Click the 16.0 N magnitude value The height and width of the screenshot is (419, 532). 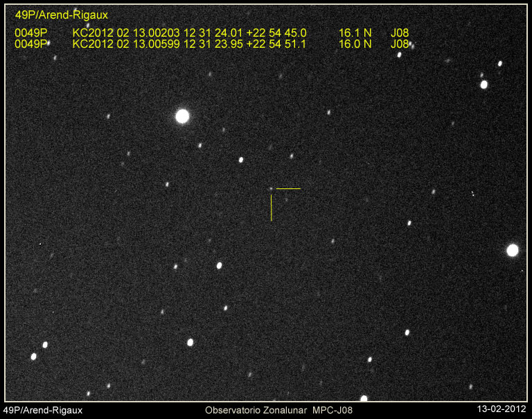[x=355, y=44]
